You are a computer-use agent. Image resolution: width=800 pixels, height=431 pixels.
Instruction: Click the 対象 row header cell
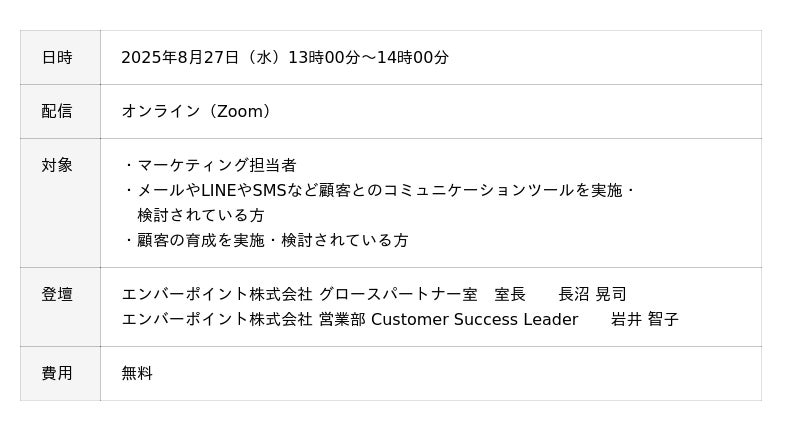point(57,165)
